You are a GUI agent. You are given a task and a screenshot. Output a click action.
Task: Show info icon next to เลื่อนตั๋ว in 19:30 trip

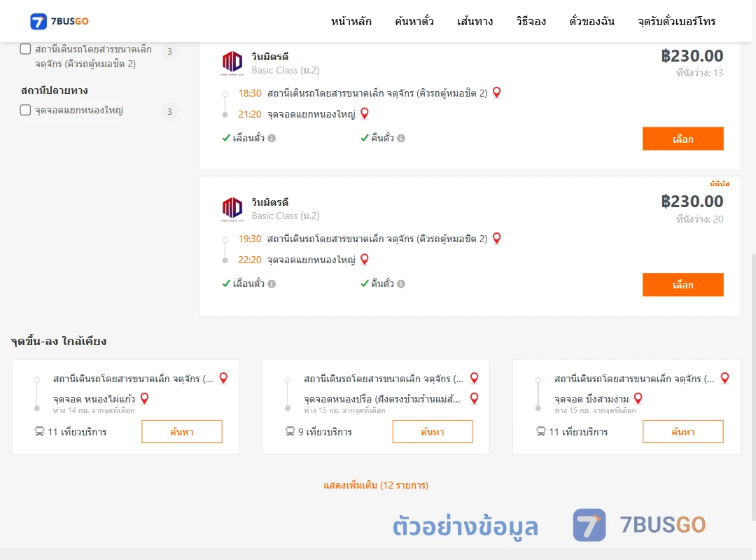[272, 284]
